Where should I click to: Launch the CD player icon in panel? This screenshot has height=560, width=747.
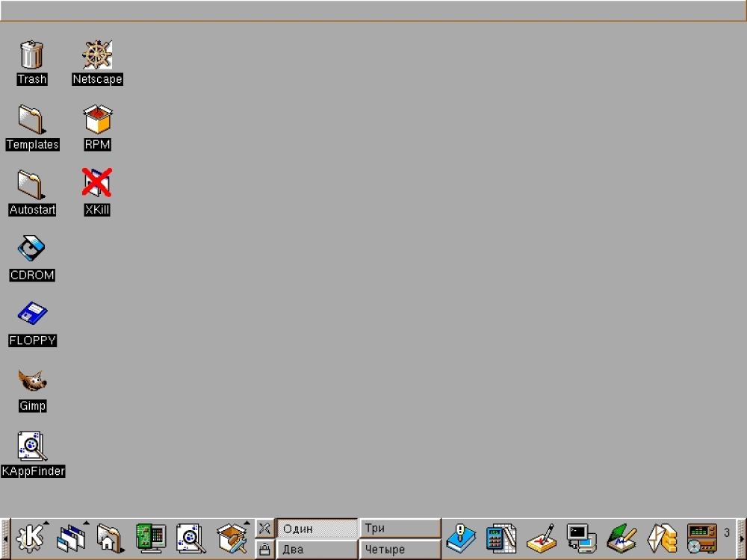coord(702,538)
